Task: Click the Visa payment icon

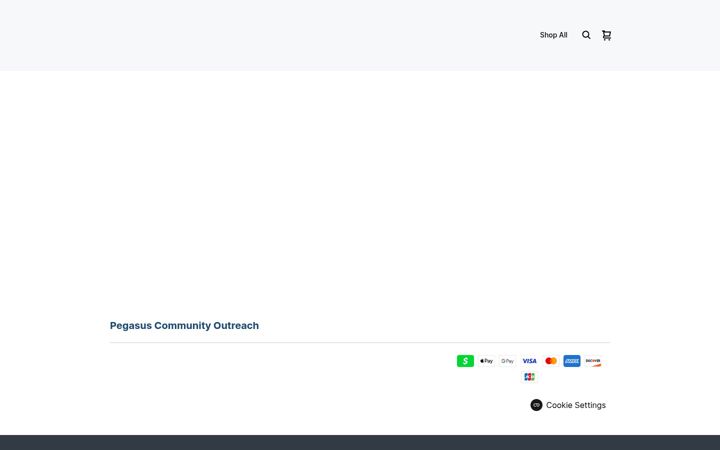Action: point(529,361)
